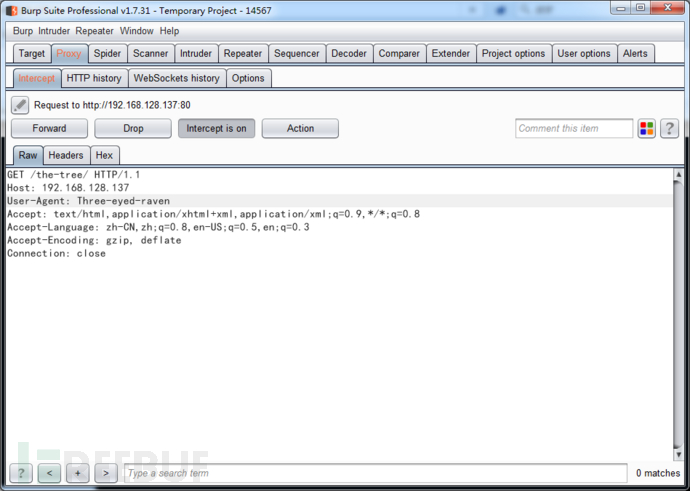This screenshot has width=690, height=491.
Task: Maximize the Burp Suite window
Action: click(x=641, y=7)
